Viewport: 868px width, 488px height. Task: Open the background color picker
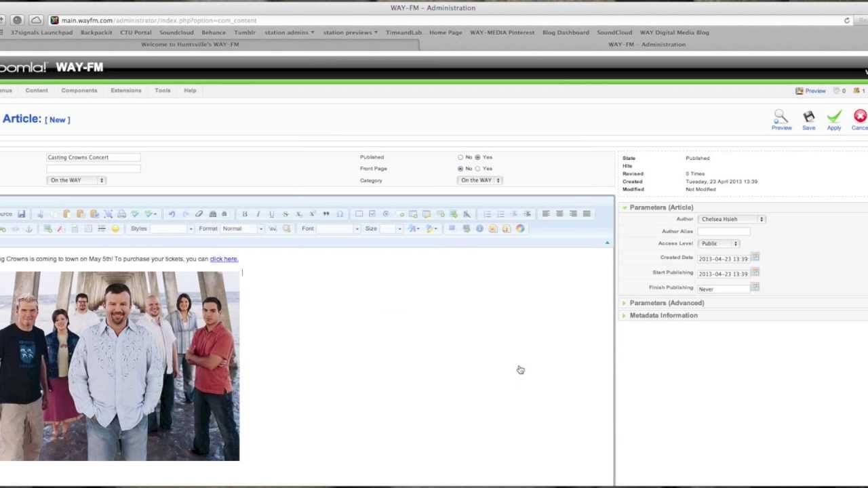click(432, 228)
